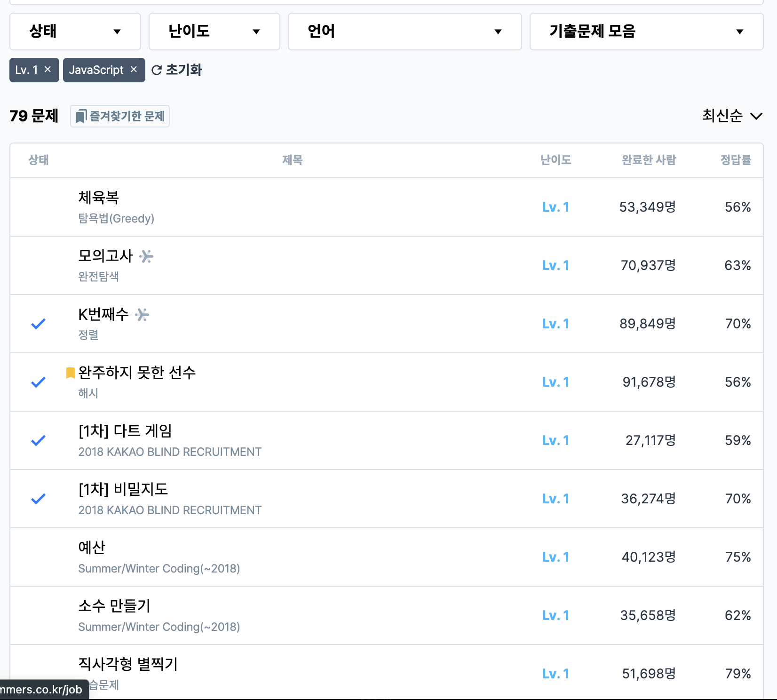Image resolution: width=777 pixels, height=700 pixels.
Task: Click the 정답률 column header
Action: (736, 160)
